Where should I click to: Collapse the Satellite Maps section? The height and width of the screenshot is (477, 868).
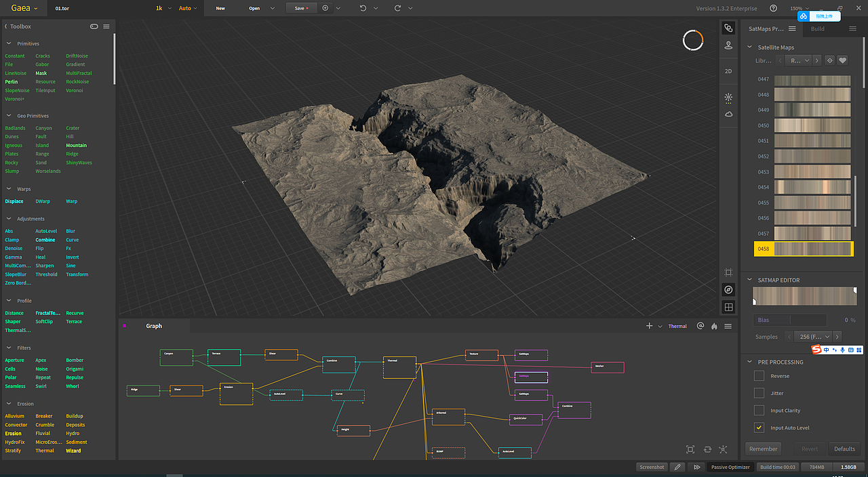tap(749, 47)
